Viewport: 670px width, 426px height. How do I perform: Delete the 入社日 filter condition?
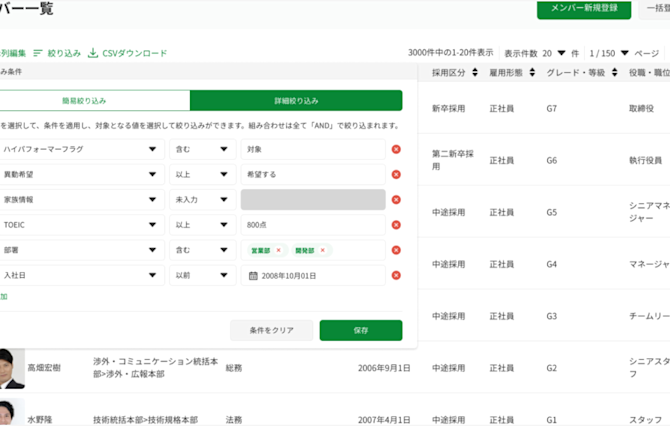coord(396,275)
